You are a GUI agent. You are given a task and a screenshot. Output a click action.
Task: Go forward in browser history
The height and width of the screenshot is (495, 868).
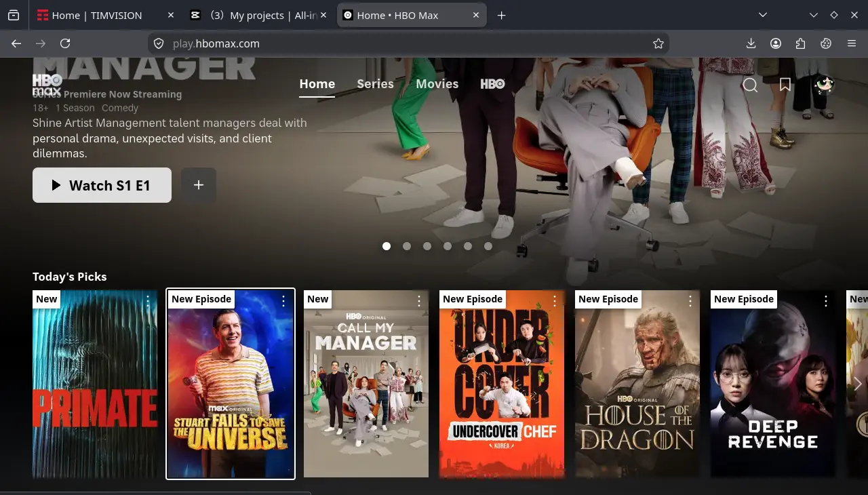tap(41, 43)
